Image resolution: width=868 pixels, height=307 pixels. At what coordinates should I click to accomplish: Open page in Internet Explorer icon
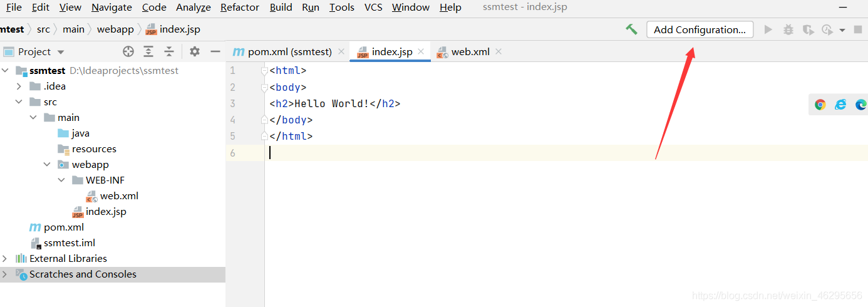pos(840,105)
